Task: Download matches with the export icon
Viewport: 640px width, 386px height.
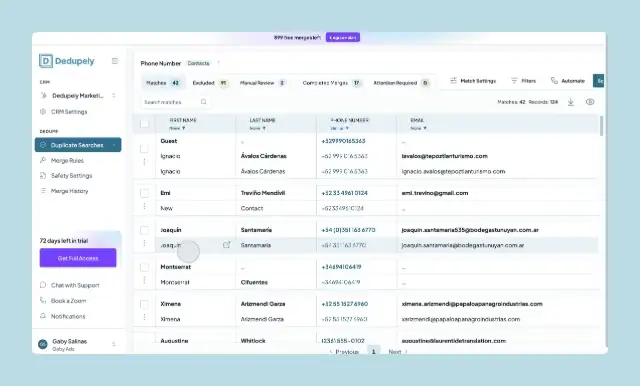Action: point(571,102)
